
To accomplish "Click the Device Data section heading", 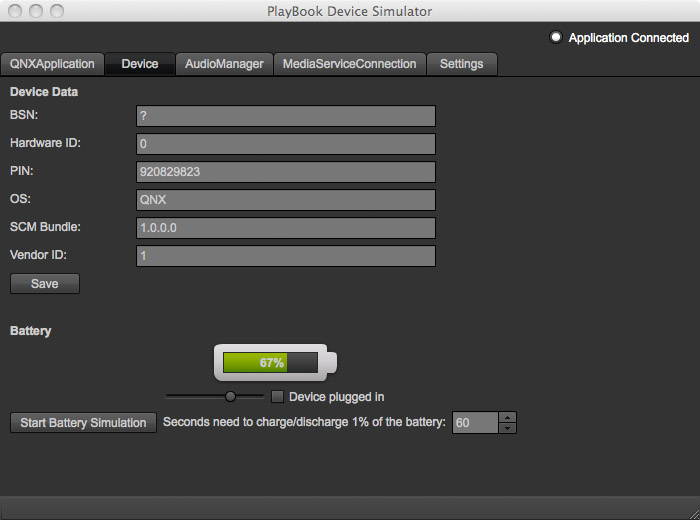I will pyautogui.click(x=44, y=92).
